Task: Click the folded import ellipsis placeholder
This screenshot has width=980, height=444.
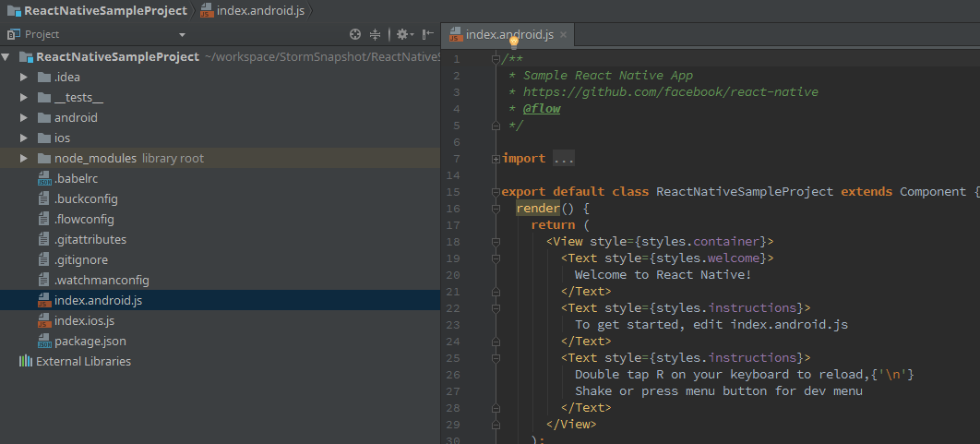Action: [x=564, y=159]
